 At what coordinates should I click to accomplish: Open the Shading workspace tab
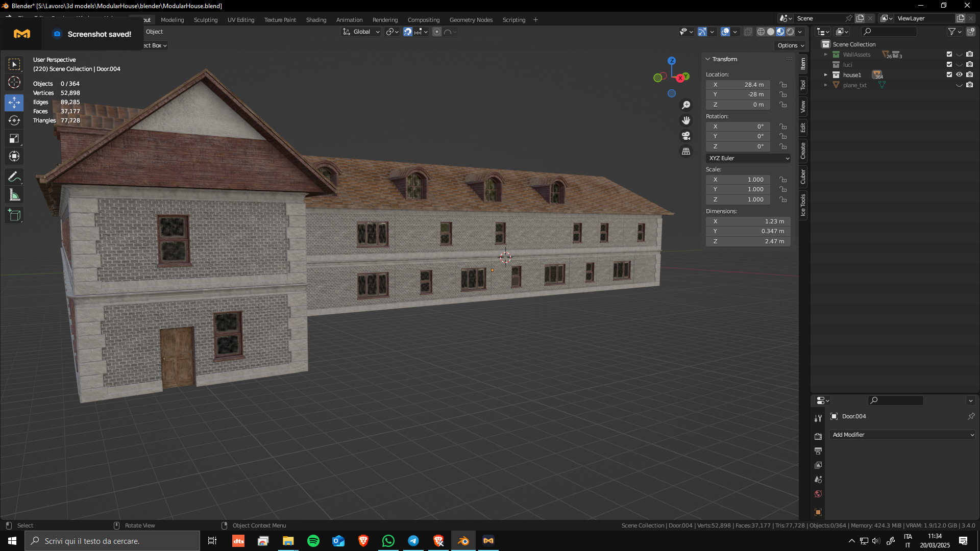(316, 20)
